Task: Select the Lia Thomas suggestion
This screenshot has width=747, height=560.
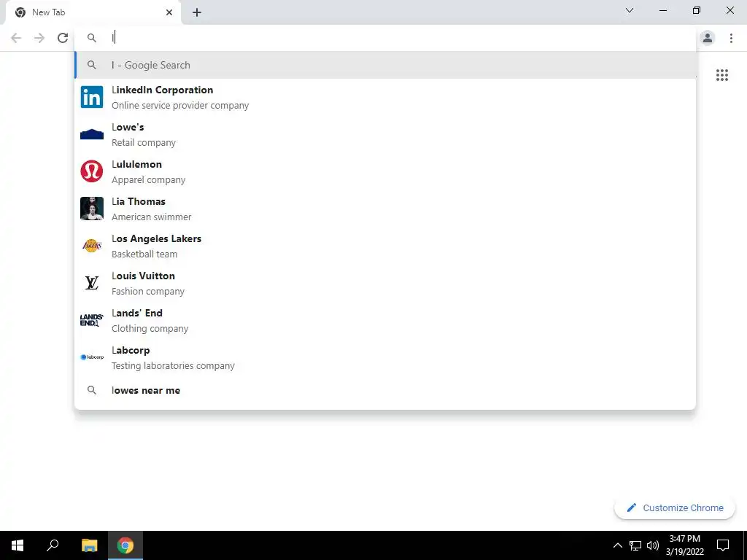Action: [385, 209]
